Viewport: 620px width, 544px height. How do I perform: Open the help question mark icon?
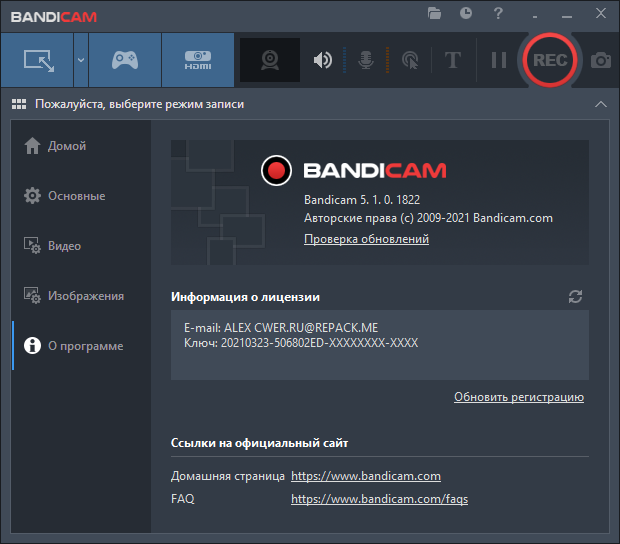(498, 13)
